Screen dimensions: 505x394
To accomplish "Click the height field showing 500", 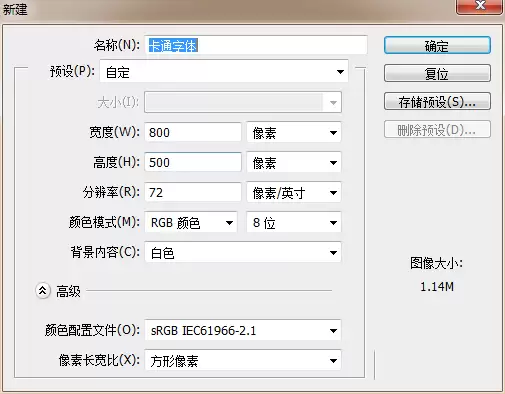I will pos(193,162).
